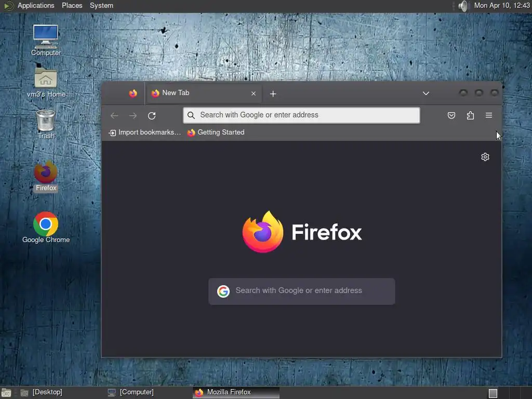The height and width of the screenshot is (399, 532).
Task: Open new tab personalize gear icon
Action: coord(485,157)
